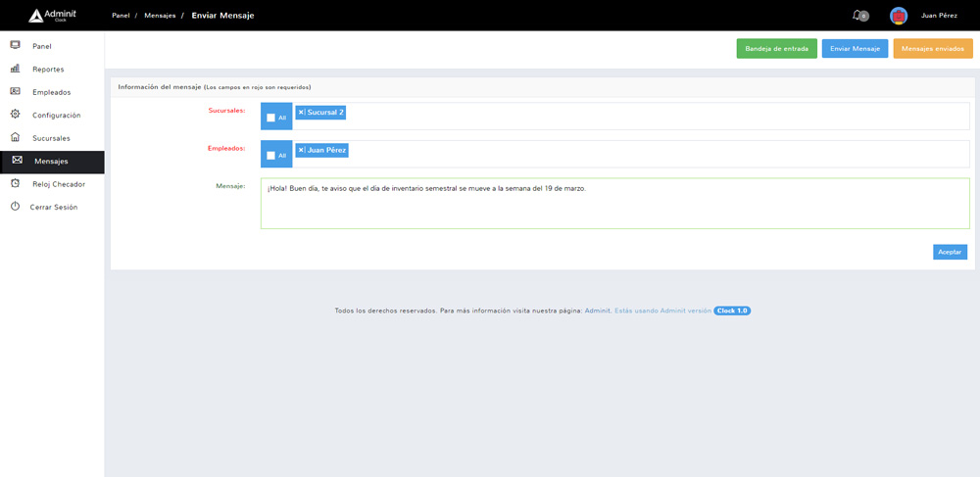
Task: Open the Juan Pérez user menu
Action: (x=938, y=16)
